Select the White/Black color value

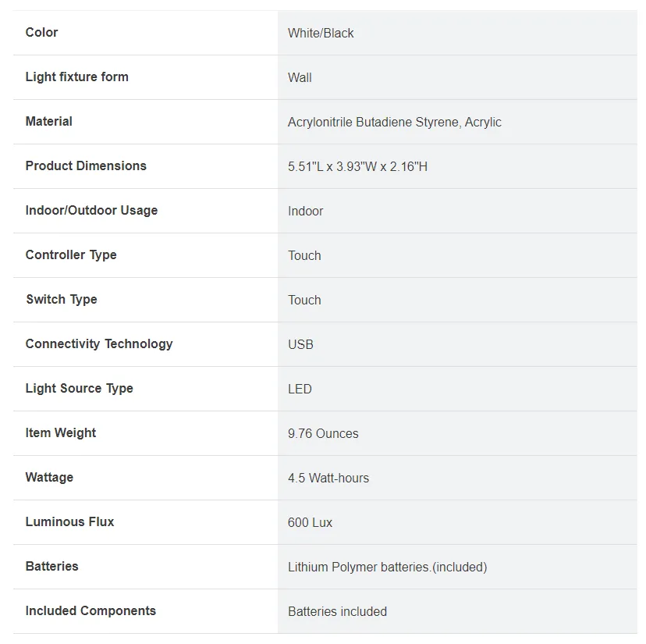pos(321,33)
